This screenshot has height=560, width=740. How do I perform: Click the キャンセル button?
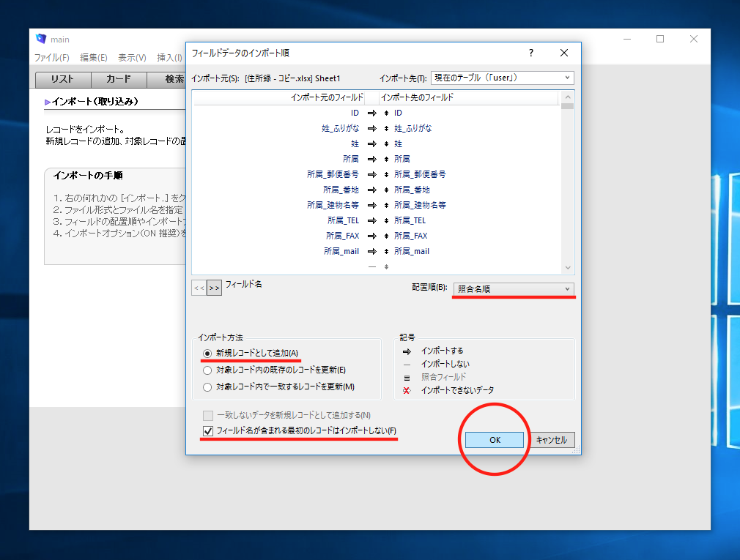click(x=551, y=440)
